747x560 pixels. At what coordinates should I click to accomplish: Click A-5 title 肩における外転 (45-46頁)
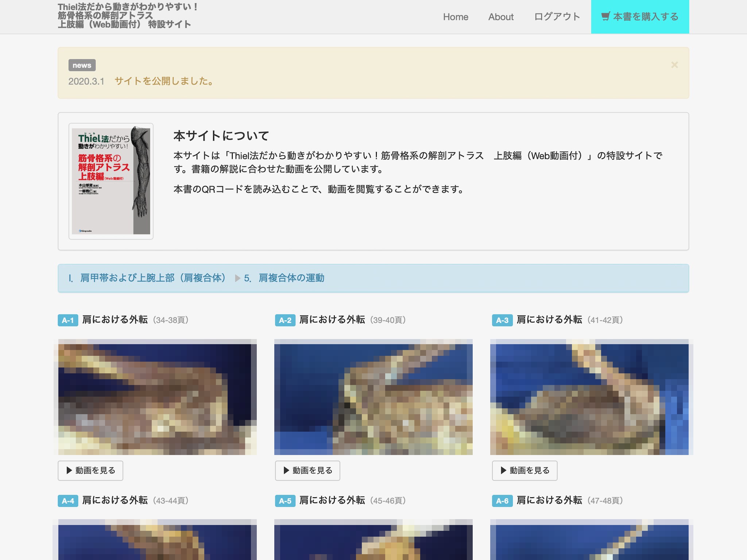pyautogui.click(x=352, y=500)
